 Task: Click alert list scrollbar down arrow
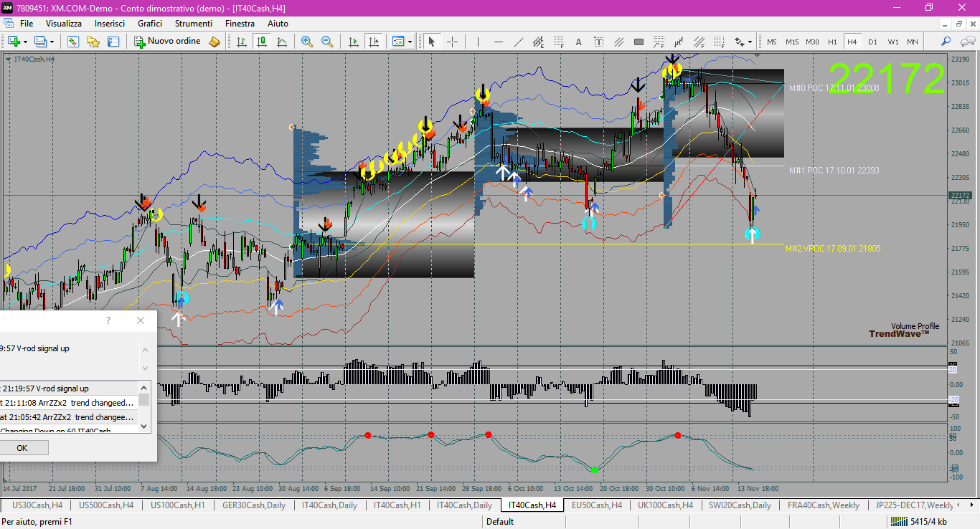[x=144, y=426]
